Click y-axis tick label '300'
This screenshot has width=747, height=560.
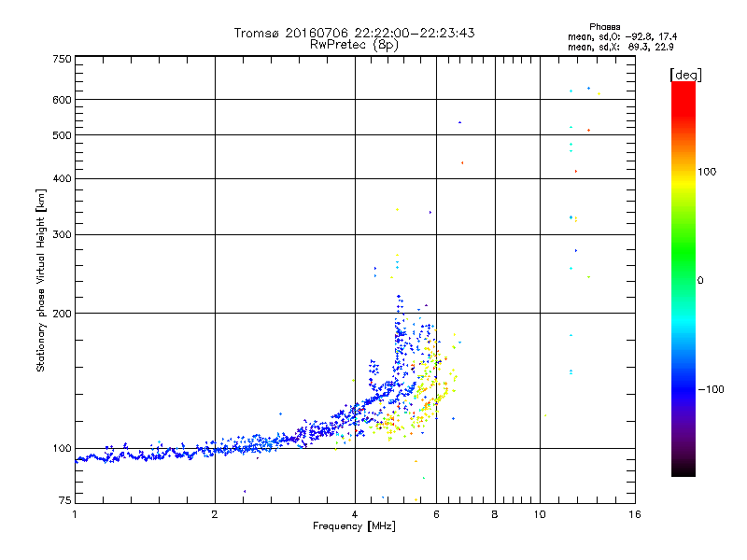pos(62,235)
